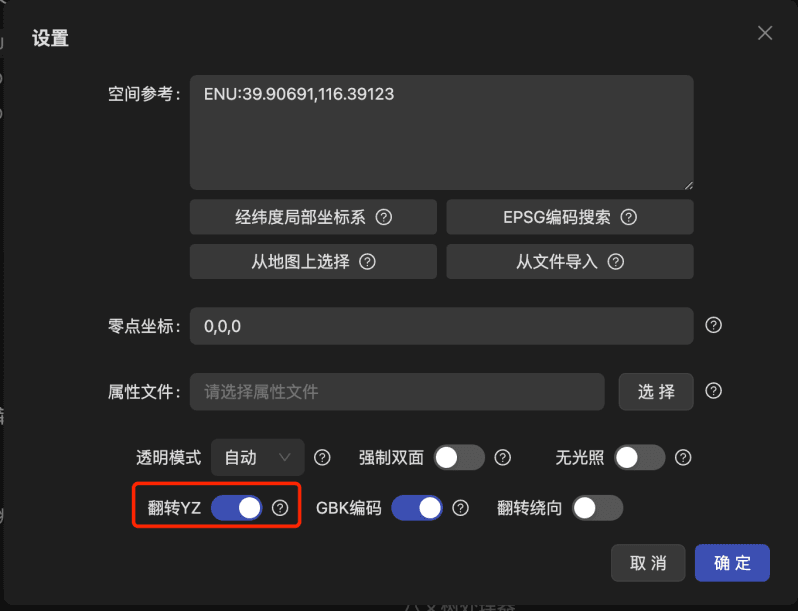Open the 透明模式 自动 dropdown
This screenshot has width=798, height=611.
click(x=258, y=457)
